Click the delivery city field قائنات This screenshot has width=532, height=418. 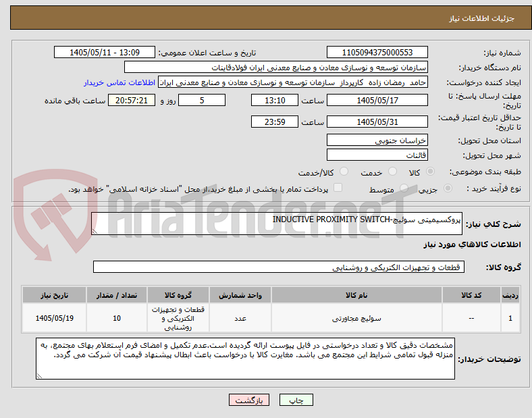[x=377, y=155]
